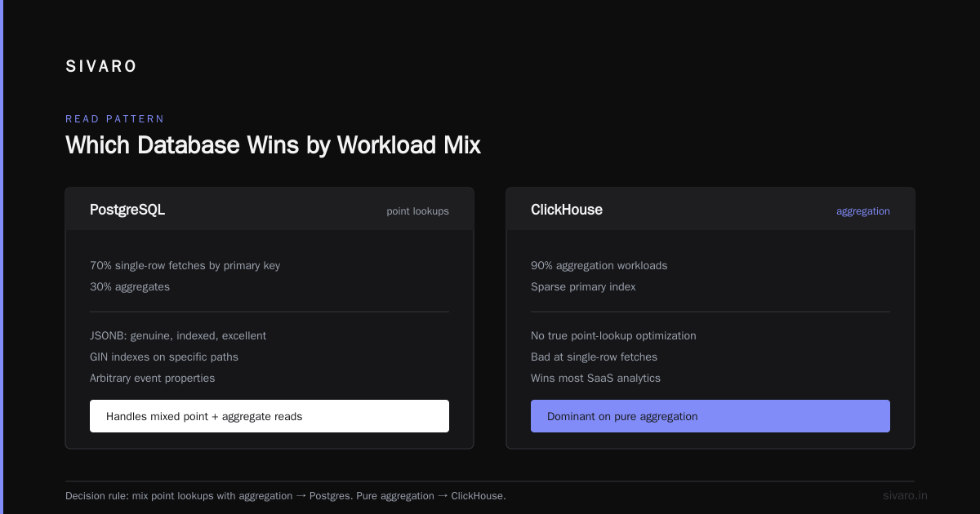Open the PostgreSQL card title
Image resolution: width=980 pixels, height=514 pixels.
pyautogui.click(x=127, y=210)
